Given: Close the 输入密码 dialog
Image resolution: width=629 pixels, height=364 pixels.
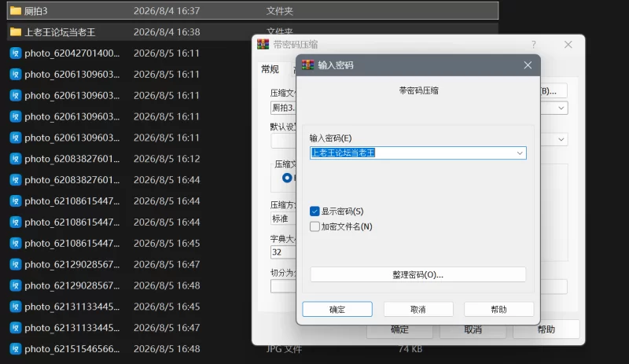Looking at the screenshot, I should tap(528, 65).
